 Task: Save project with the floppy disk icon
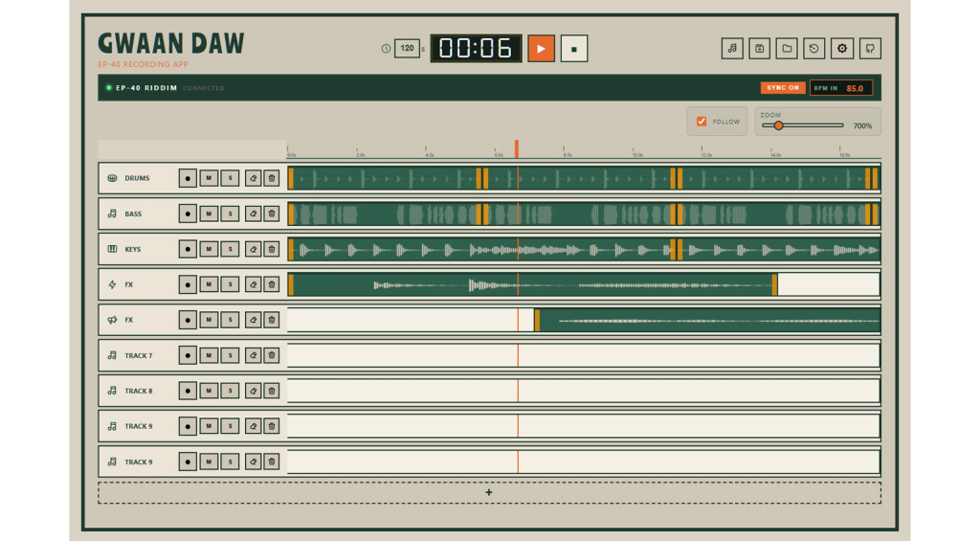point(759,49)
